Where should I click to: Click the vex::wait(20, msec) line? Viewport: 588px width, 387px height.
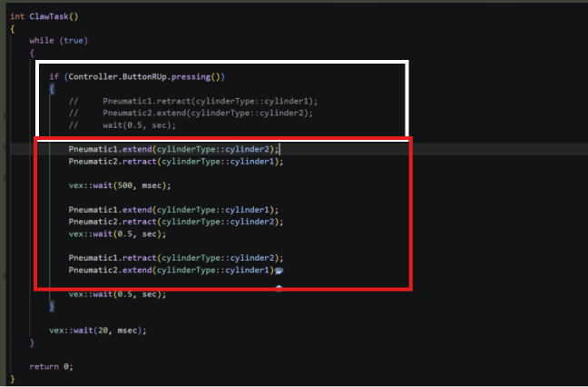98,331
